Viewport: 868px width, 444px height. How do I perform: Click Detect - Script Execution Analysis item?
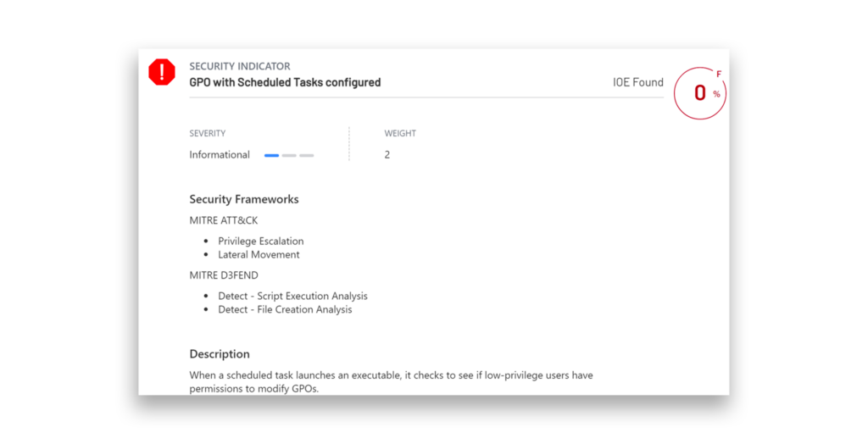(292, 297)
